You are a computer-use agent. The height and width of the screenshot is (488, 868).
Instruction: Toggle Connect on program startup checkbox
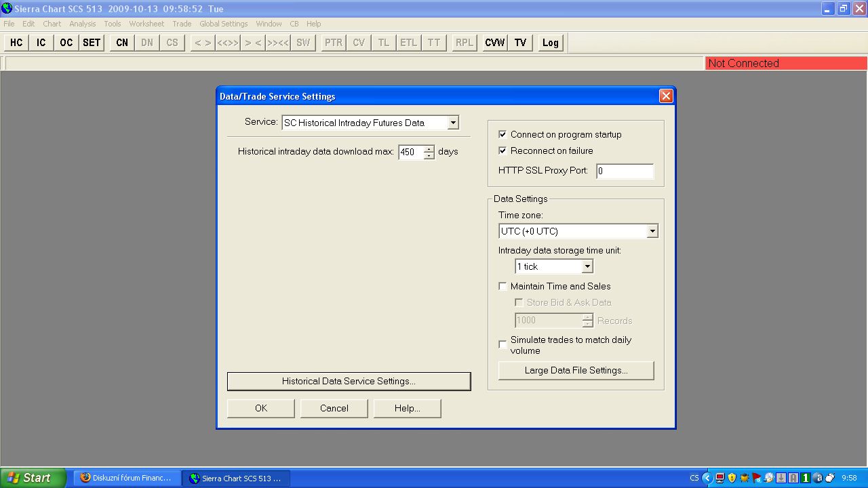pos(502,134)
